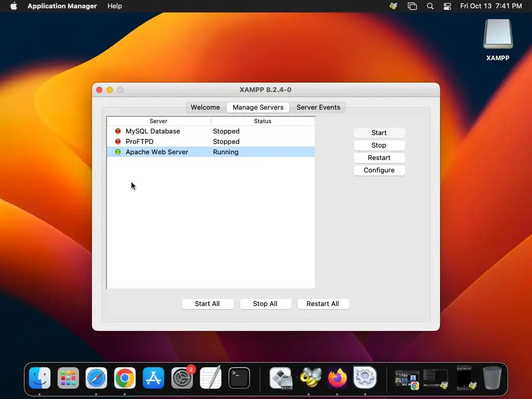The height and width of the screenshot is (399, 532).
Task: Click the Stopped status for ProFTPD
Action: [x=226, y=141]
